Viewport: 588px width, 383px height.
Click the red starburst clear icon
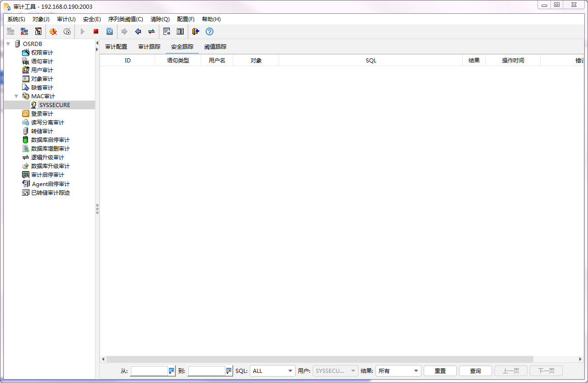tap(53, 31)
